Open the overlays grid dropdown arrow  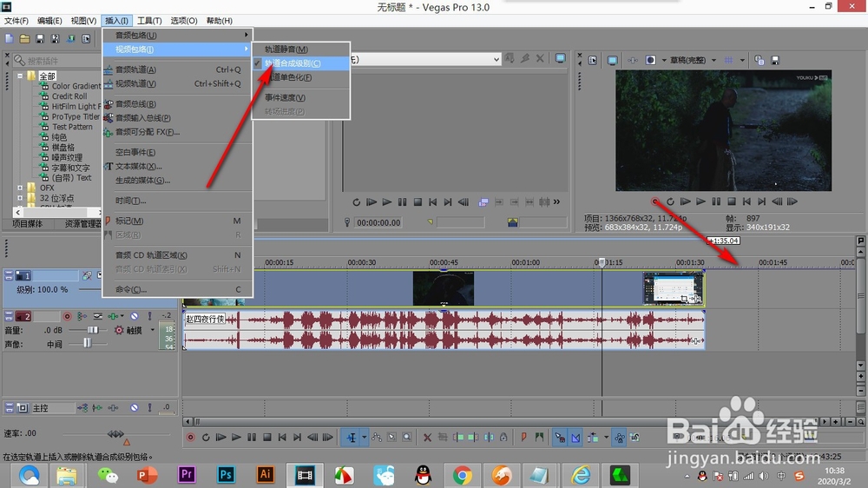[742, 60]
